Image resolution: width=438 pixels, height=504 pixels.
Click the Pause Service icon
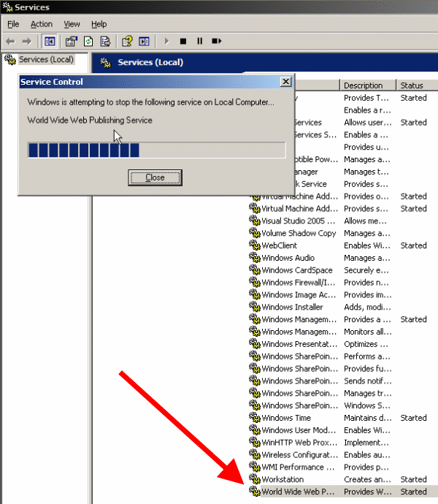tap(199, 41)
